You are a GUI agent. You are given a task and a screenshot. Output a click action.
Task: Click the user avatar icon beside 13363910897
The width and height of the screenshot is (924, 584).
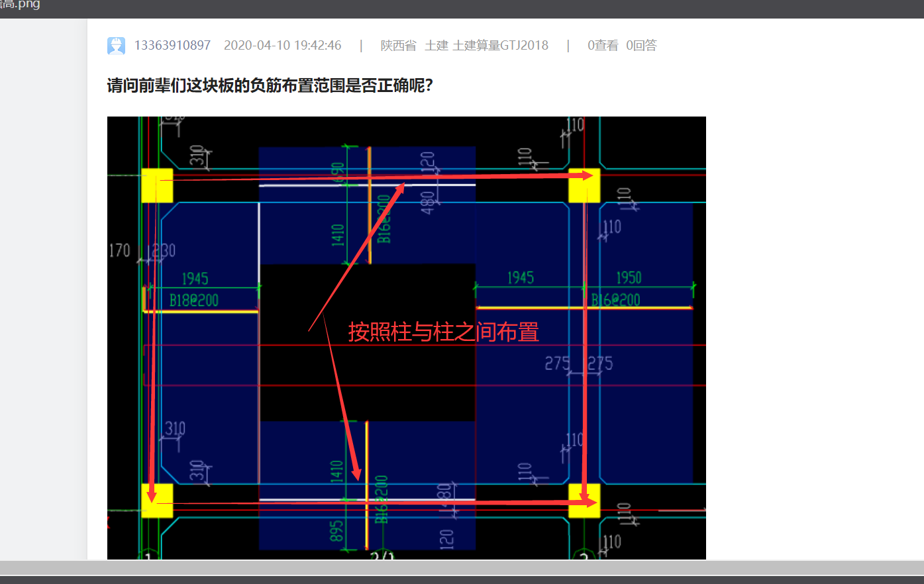[x=116, y=46]
